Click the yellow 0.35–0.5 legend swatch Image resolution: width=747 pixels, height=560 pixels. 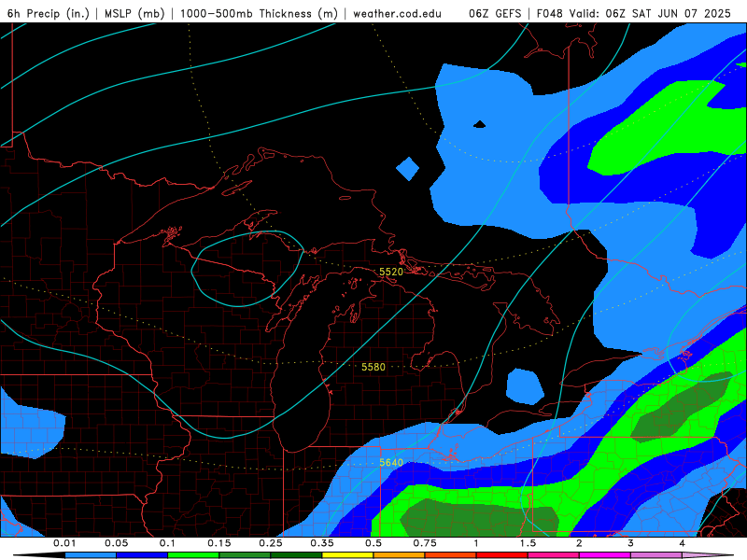347,555
